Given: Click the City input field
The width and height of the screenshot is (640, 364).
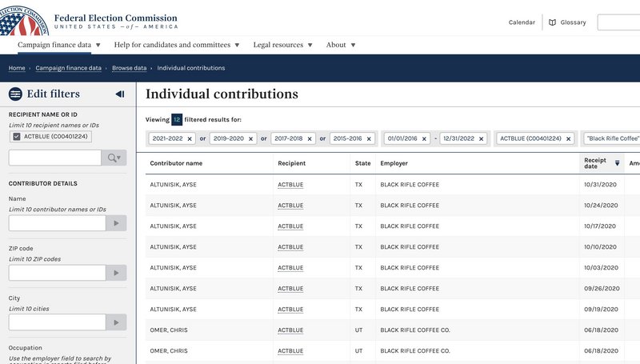Looking at the screenshot, I should 57,322.
